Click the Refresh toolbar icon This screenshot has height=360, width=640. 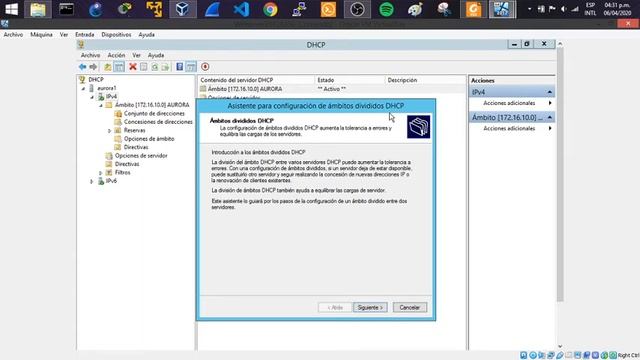(x=155, y=67)
